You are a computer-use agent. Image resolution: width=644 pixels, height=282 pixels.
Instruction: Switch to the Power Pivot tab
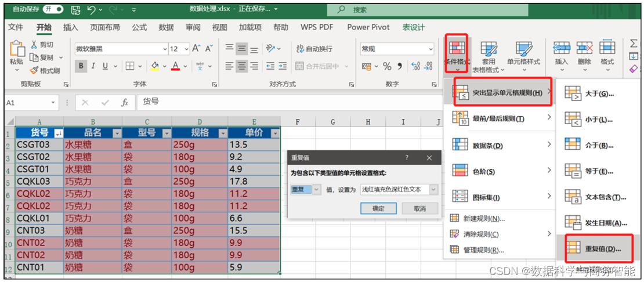point(368,27)
